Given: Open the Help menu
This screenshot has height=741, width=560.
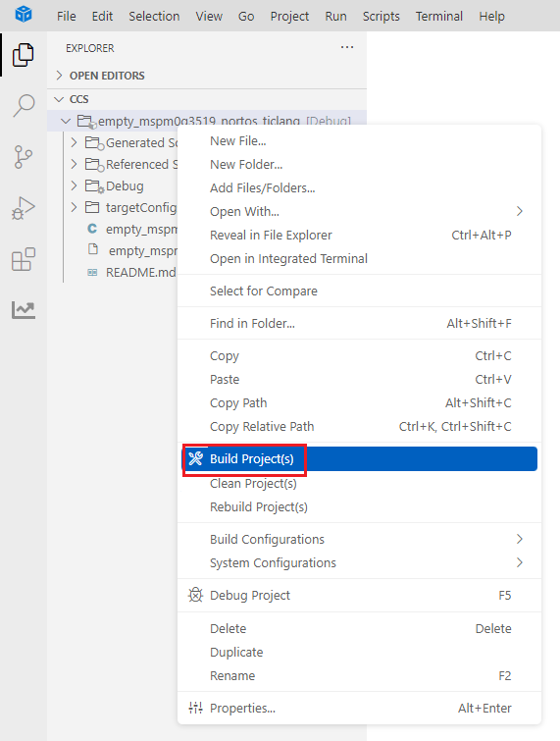Looking at the screenshot, I should pos(491,16).
